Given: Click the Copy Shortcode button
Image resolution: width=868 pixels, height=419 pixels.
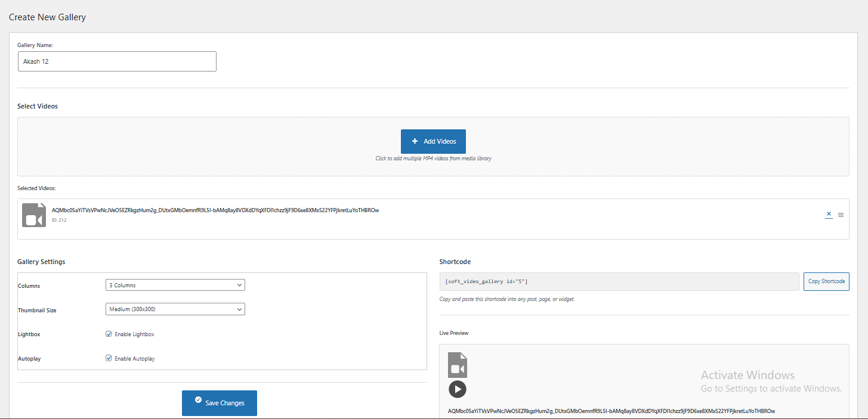Looking at the screenshot, I should (826, 281).
